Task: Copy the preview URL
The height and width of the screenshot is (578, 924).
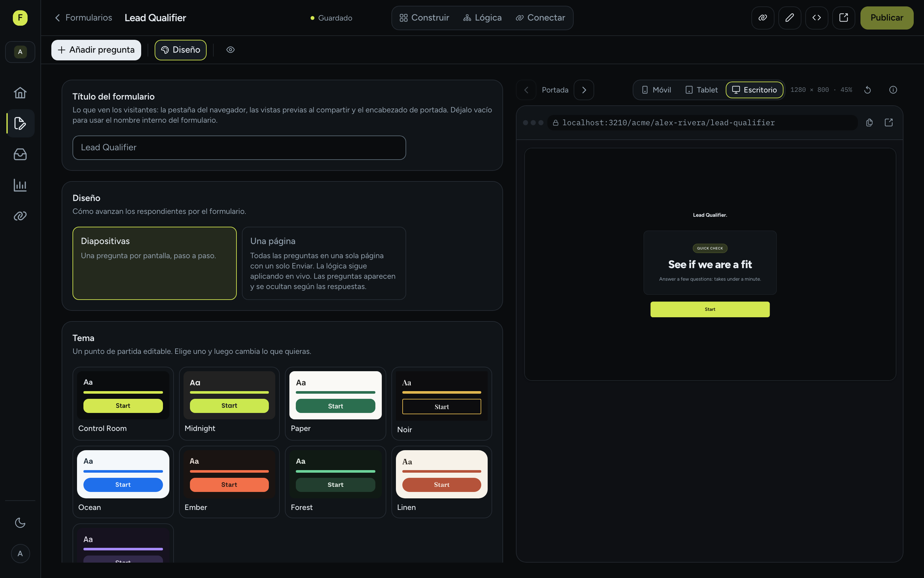Action: 869,122
